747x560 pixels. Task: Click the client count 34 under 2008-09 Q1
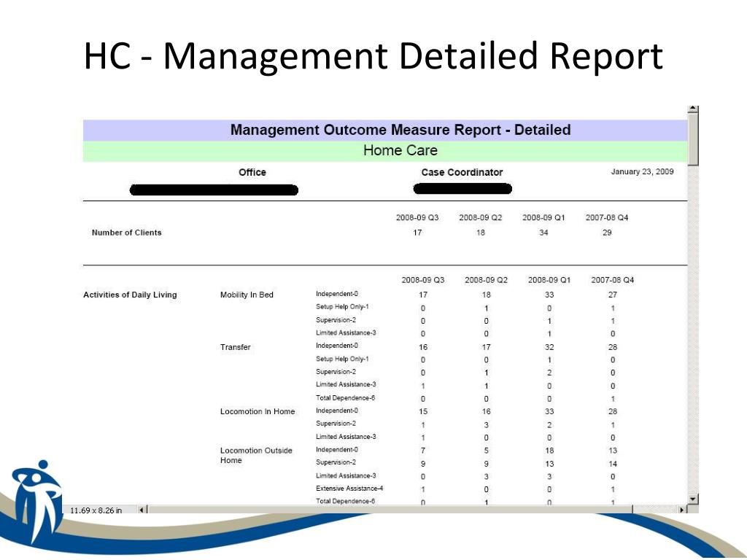click(543, 233)
